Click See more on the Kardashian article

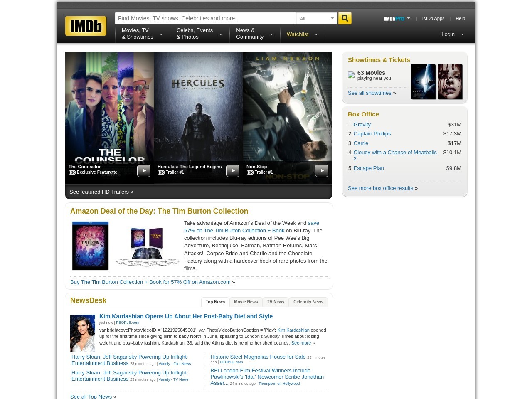(301, 343)
